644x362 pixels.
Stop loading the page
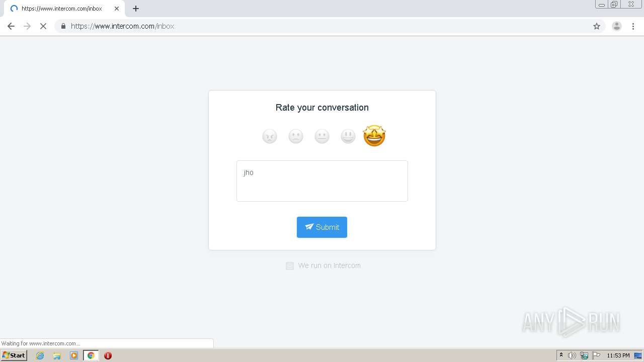coord(43,26)
